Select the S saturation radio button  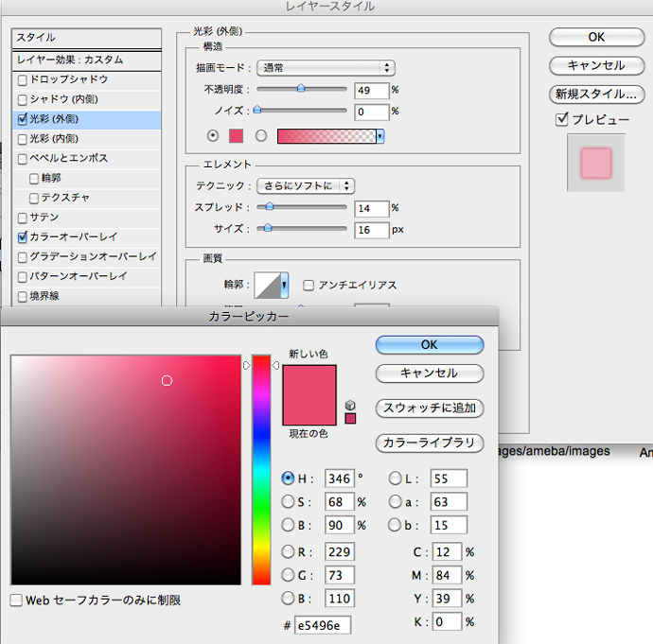click(289, 502)
